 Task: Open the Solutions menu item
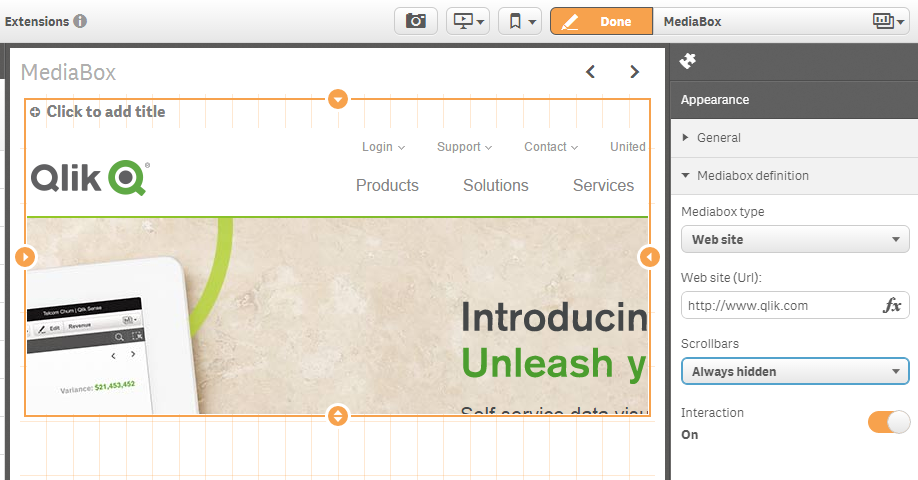point(496,186)
